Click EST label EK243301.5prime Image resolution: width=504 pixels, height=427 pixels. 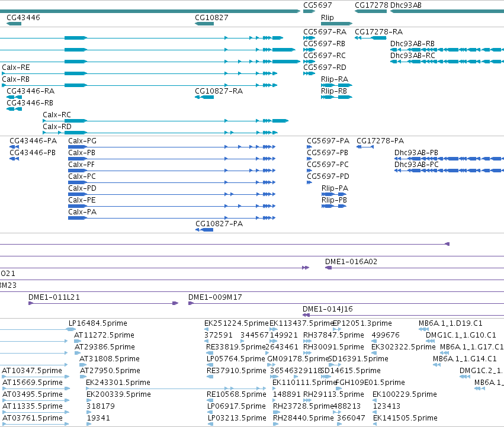[118, 383]
